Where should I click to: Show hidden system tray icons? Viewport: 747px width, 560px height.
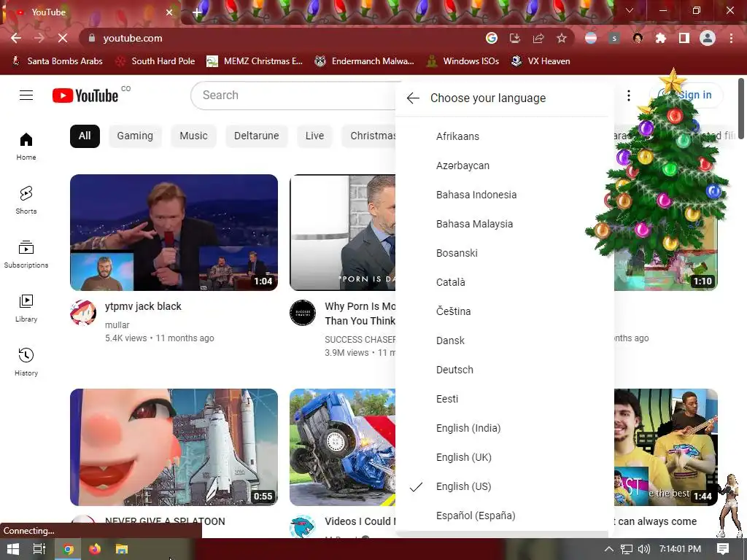609,549
